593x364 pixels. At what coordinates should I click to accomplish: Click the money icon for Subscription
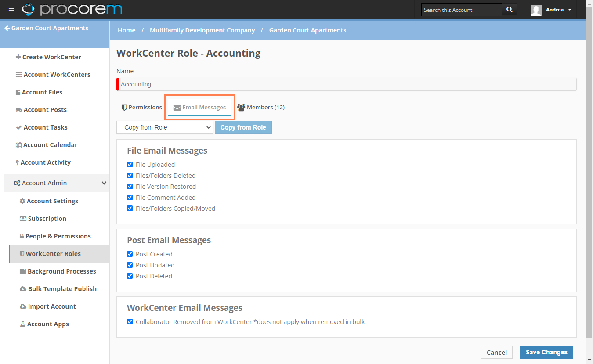pos(23,219)
